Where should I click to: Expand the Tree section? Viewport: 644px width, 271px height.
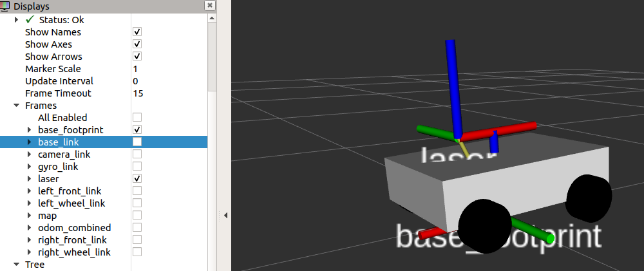[17, 265]
